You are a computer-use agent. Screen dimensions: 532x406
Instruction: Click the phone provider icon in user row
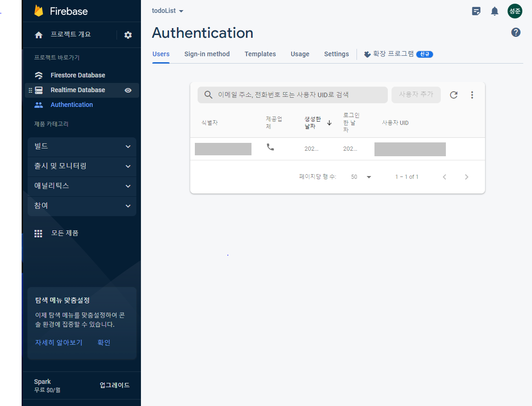pyautogui.click(x=270, y=147)
